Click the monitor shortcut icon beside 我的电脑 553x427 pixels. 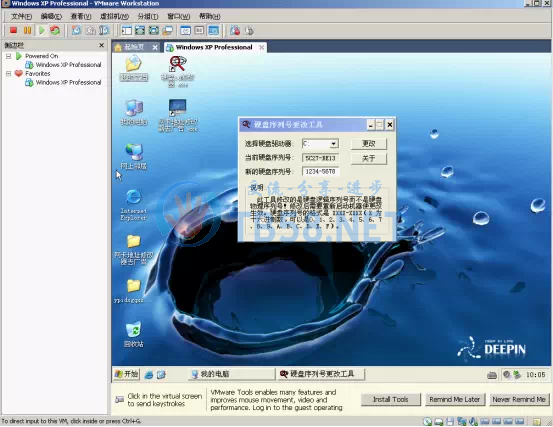pos(178,115)
